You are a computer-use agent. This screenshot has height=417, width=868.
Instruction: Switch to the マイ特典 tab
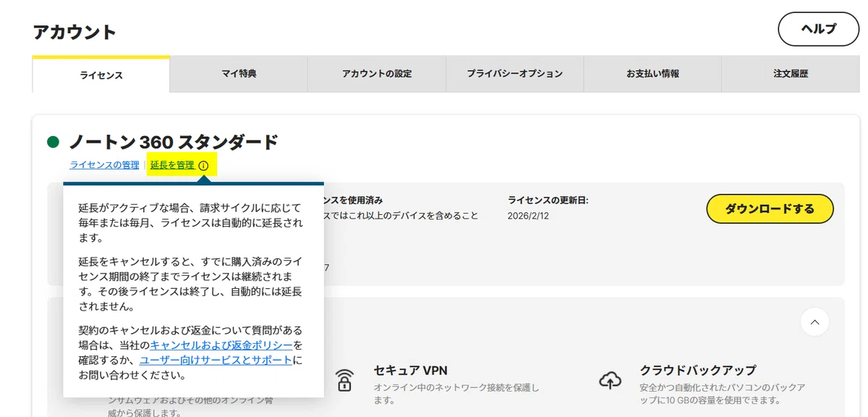point(239,74)
